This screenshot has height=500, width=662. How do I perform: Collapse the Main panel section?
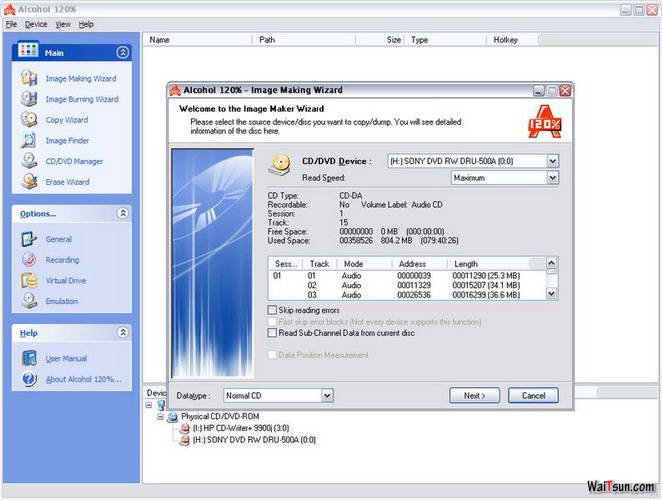(x=123, y=52)
